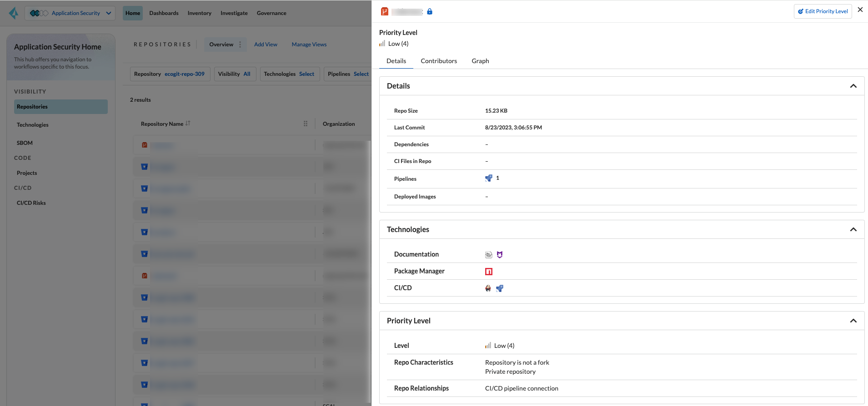868x406 pixels.
Task: Click the pipeline icon in Pipelines details row
Action: [x=489, y=178]
